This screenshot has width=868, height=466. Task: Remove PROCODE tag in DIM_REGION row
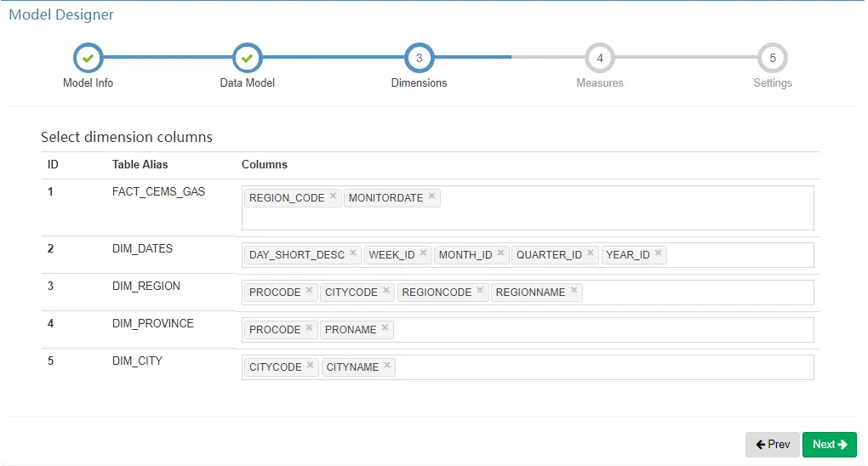click(x=310, y=289)
